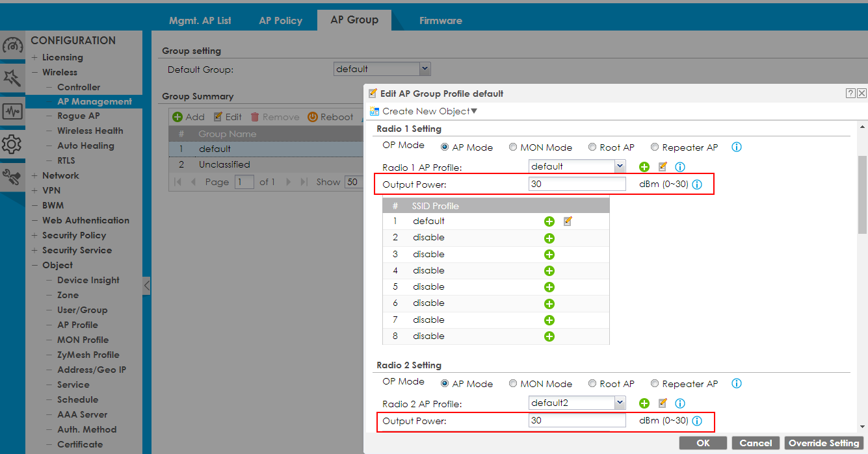The height and width of the screenshot is (454, 868).
Task: Open the maintenance wrench icon in sidebar
Action: 12,177
